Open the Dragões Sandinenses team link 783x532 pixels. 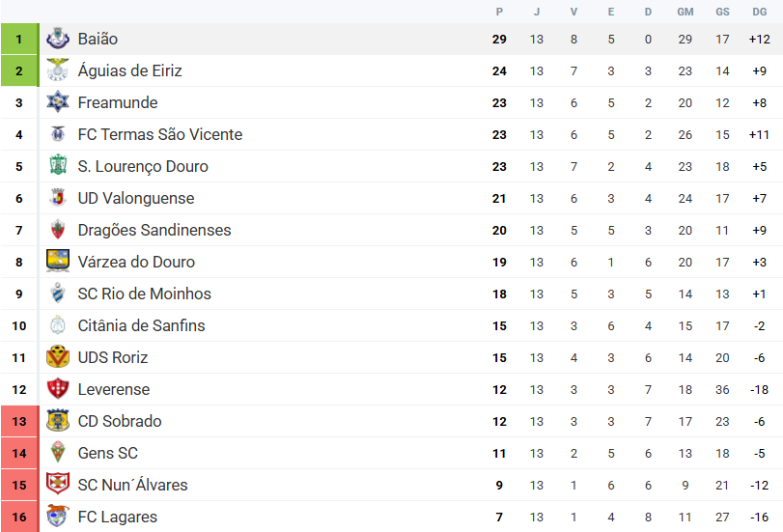[154, 231]
